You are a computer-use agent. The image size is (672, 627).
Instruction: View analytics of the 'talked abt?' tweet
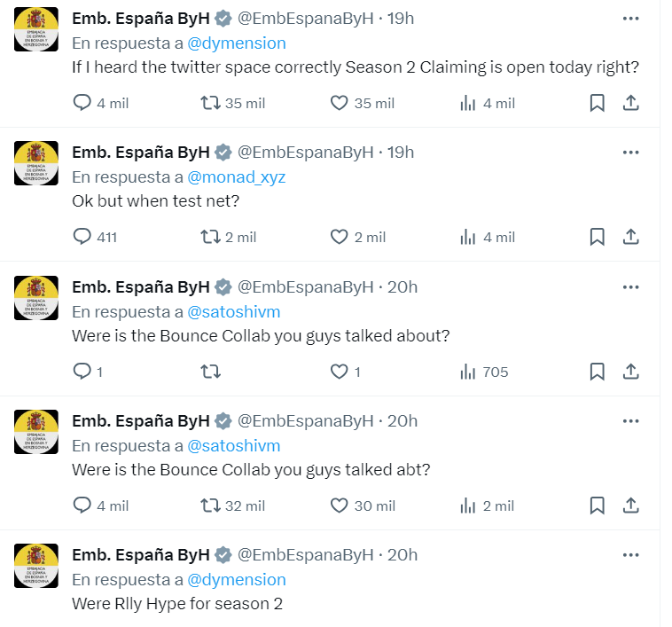(x=487, y=506)
